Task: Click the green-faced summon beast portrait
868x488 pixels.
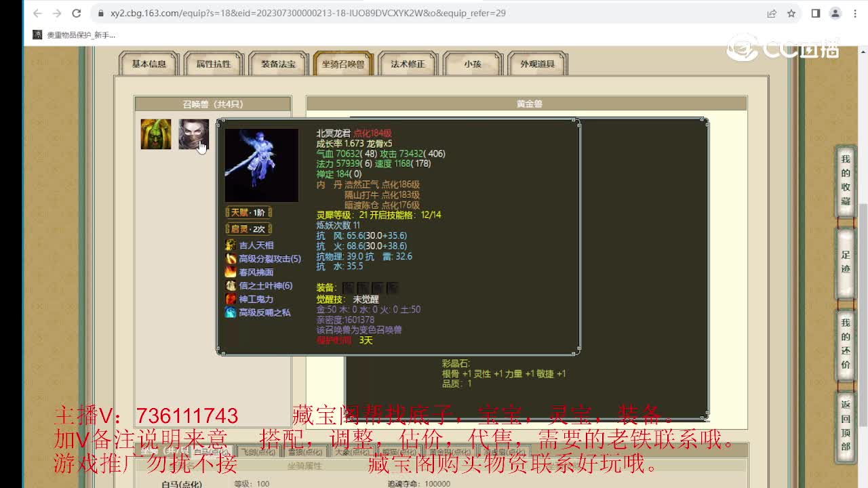Action: point(155,134)
